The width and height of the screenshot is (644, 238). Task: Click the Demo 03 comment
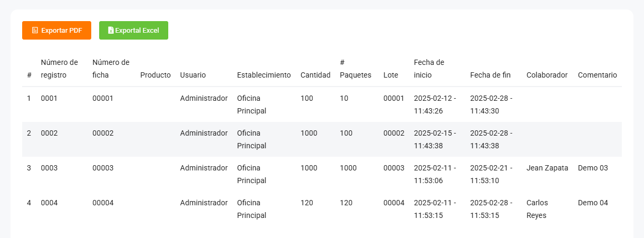(x=593, y=168)
